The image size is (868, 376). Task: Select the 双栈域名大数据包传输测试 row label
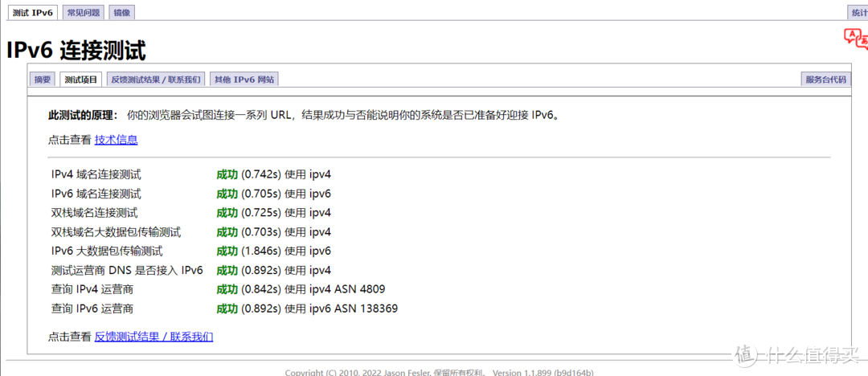coord(117,232)
